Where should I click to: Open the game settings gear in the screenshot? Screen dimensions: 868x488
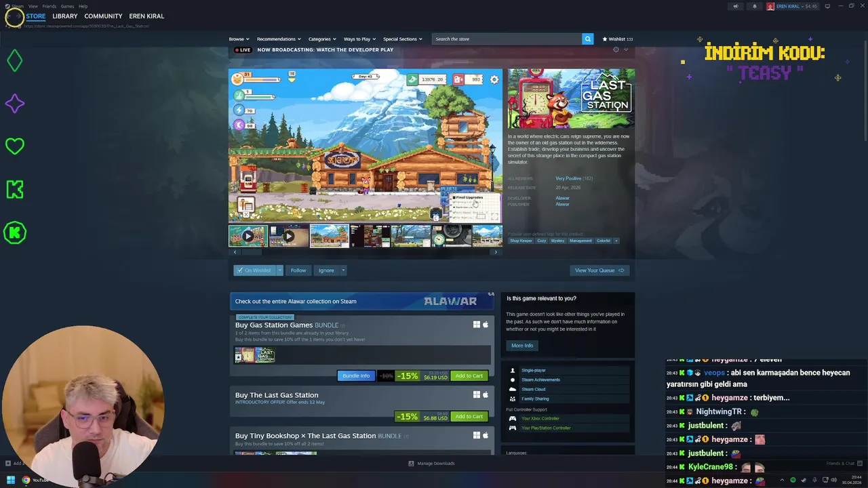tap(494, 79)
